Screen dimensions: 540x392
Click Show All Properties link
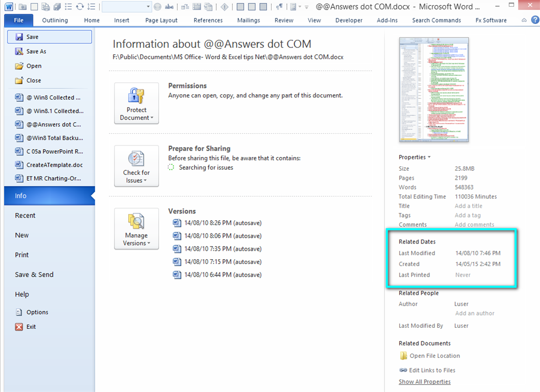coord(425,381)
